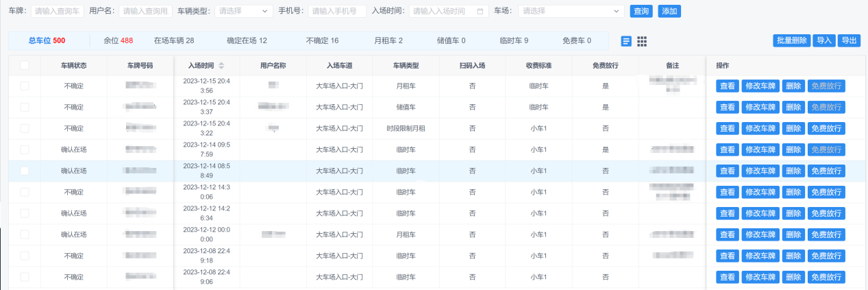Focus the 用户名 search input
Viewport: 868px width, 290px height.
pos(145,11)
